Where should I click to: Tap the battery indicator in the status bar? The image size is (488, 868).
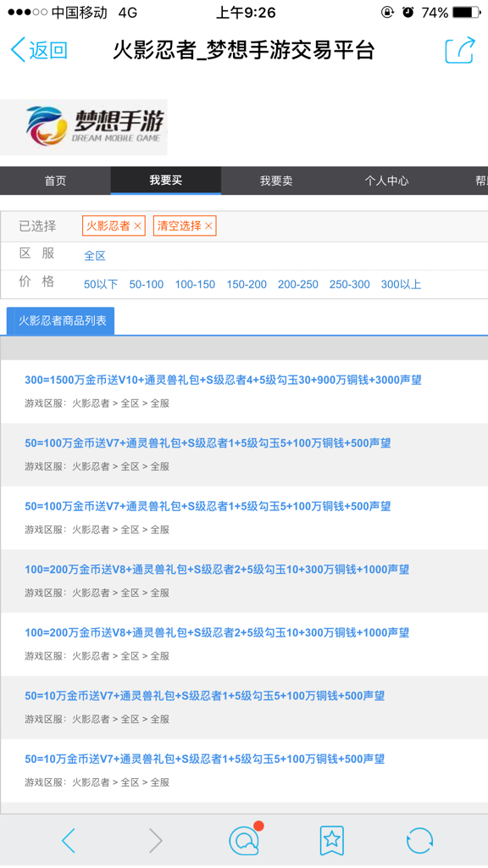pos(467,12)
